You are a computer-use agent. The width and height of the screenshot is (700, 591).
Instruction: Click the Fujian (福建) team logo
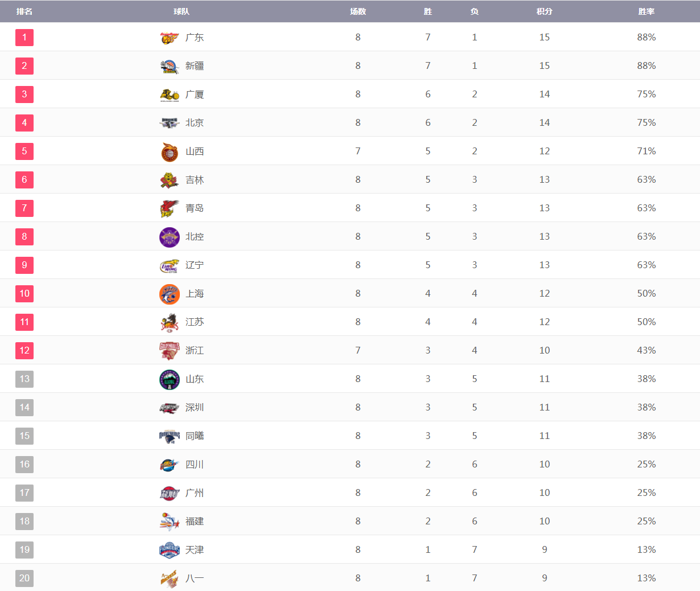(x=169, y=522)
